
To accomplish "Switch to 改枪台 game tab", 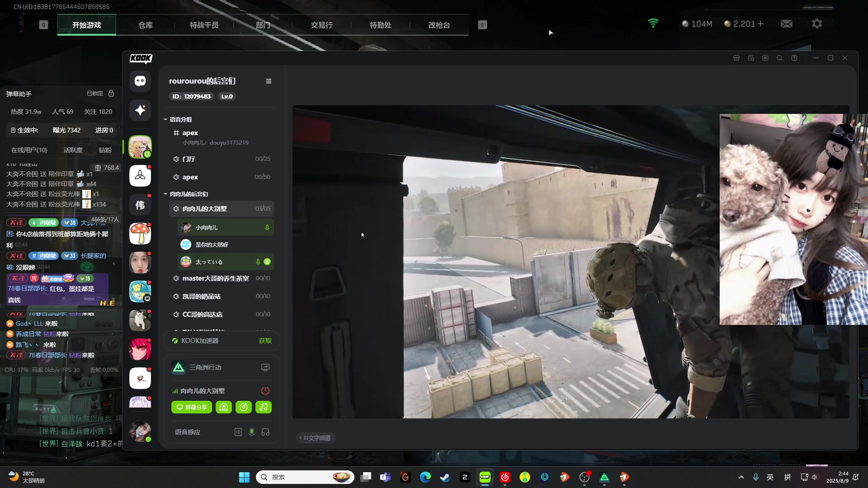I will (x=439, y=25).
